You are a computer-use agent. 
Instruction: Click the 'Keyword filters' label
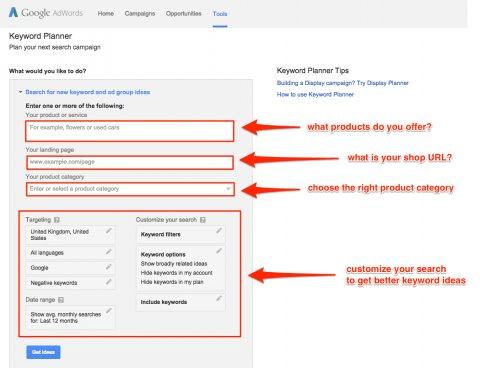[161, 234]
